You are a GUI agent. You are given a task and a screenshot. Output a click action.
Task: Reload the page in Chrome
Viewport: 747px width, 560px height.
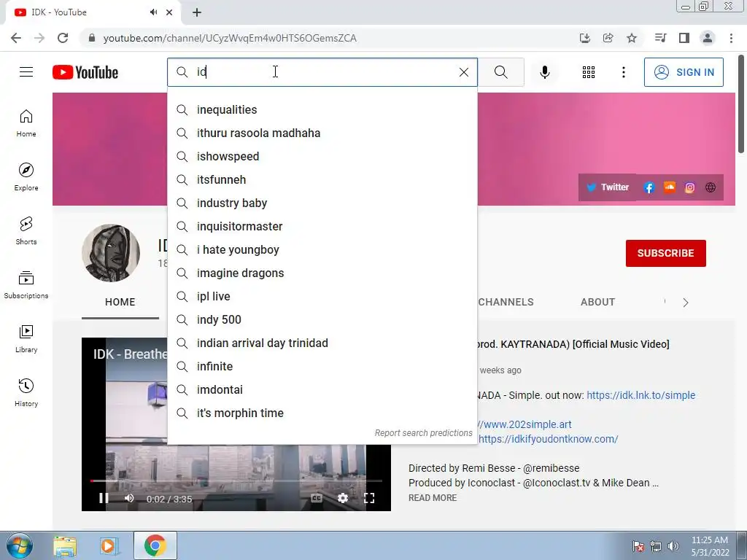point(63,38)
